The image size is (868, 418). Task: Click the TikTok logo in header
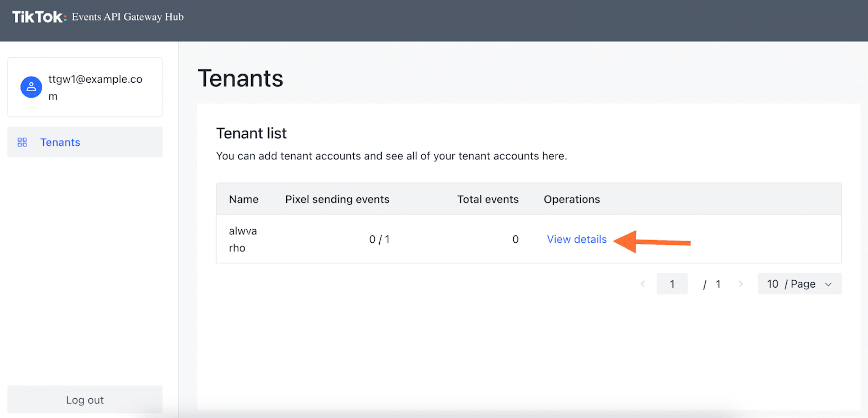pos(39,17)
